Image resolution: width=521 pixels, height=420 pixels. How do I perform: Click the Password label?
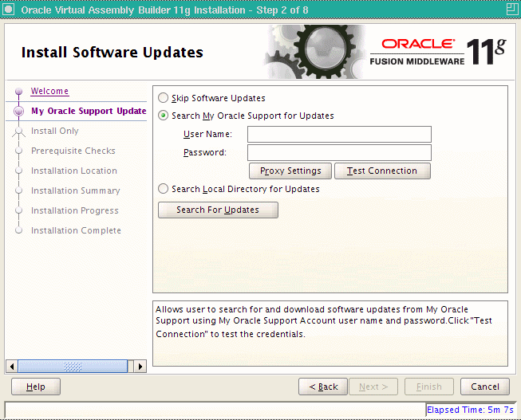pos(205,152)
